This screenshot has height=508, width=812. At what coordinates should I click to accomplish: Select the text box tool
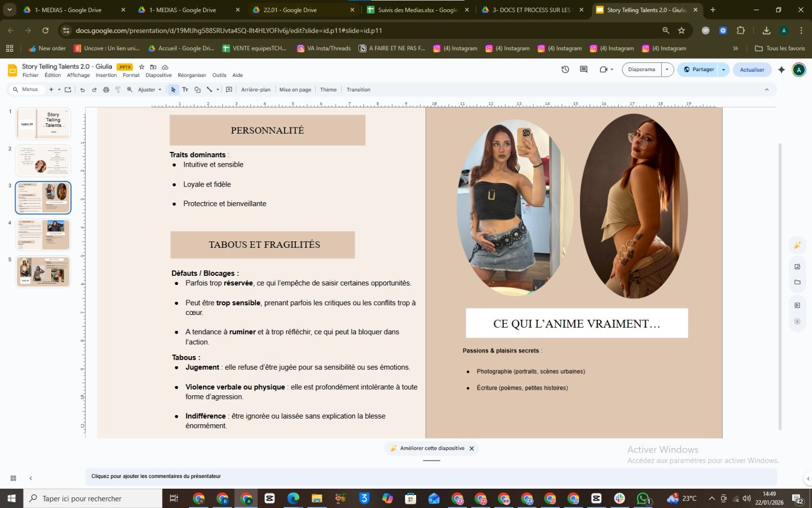(185, 90)
